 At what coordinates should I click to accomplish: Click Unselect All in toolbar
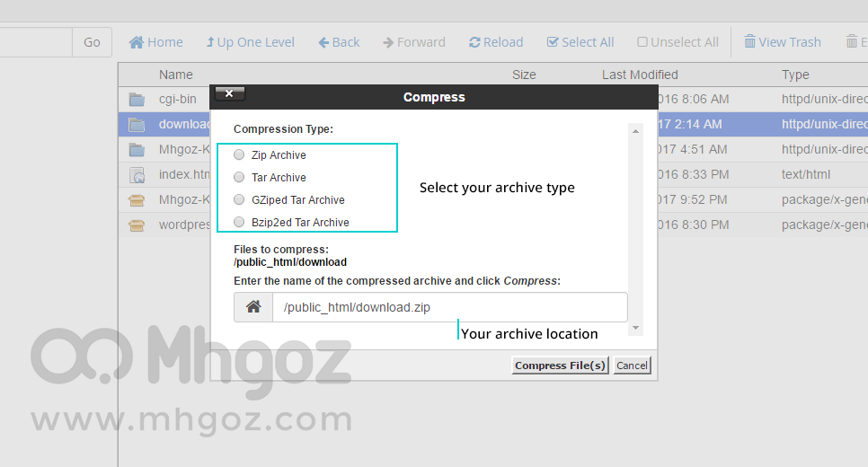point(678,42)
